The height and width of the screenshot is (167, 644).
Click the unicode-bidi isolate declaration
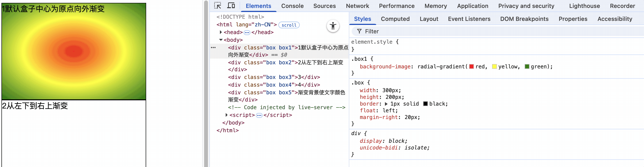[394, 148]
